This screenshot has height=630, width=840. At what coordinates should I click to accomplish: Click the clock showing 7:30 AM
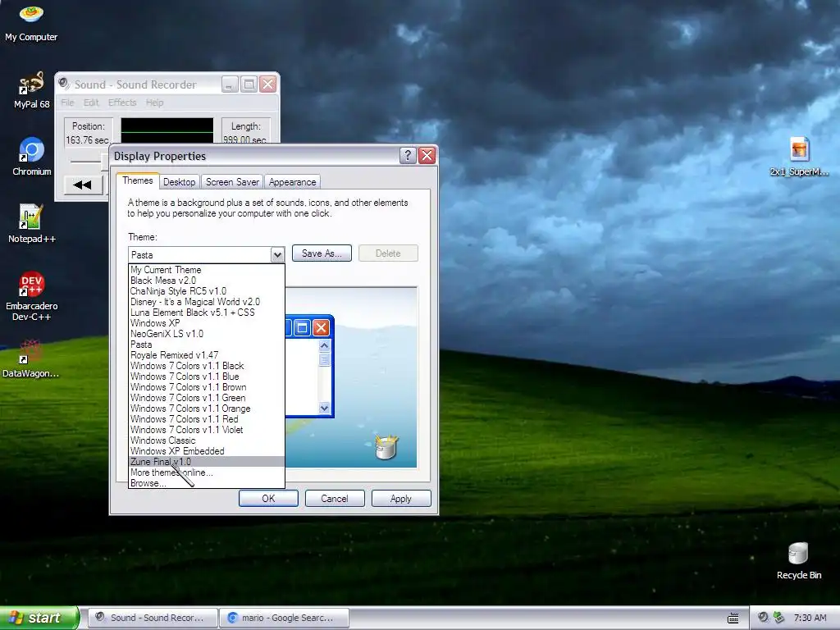[810, 618]
